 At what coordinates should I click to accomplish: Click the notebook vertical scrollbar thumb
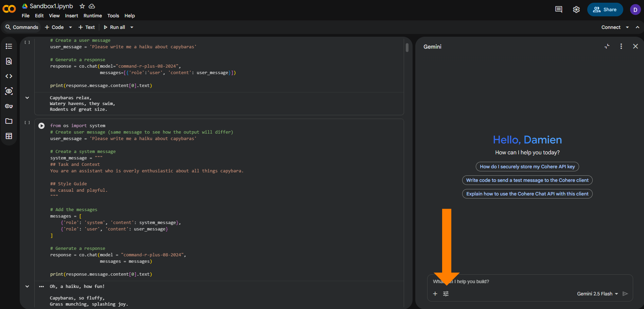coord(407,47)
